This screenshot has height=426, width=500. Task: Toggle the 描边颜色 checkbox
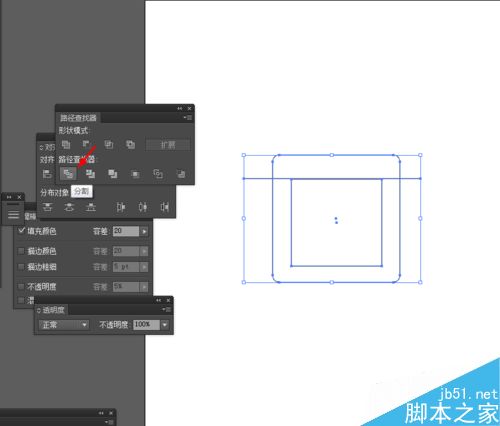click(21, 251)
